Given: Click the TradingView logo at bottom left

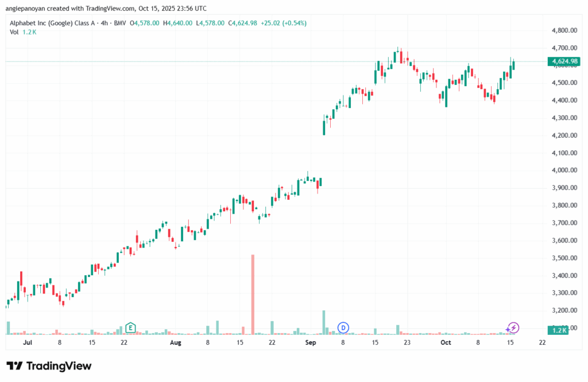Looking at the screenshot, I should coord(49,366).
